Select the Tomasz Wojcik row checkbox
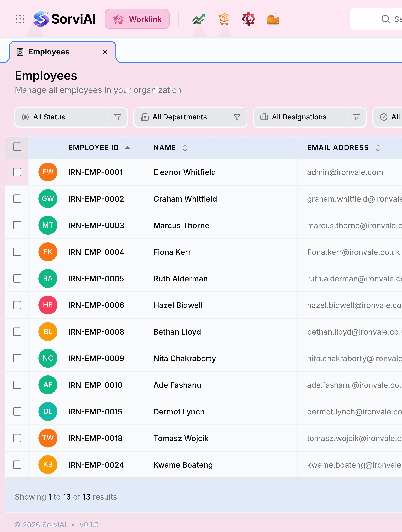Viewport: 402px width, 532px height. coord(17,438)
